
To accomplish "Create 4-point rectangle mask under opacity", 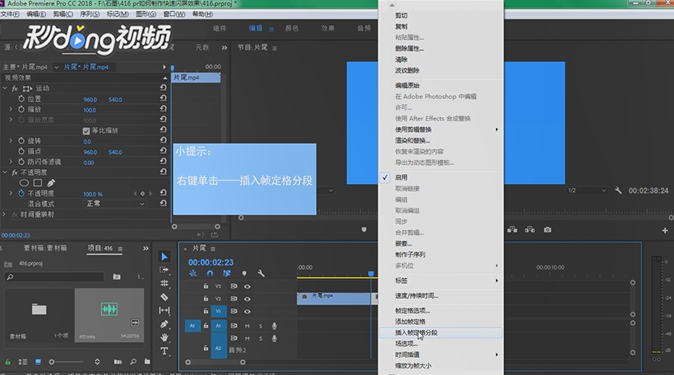I will [38, 183].
